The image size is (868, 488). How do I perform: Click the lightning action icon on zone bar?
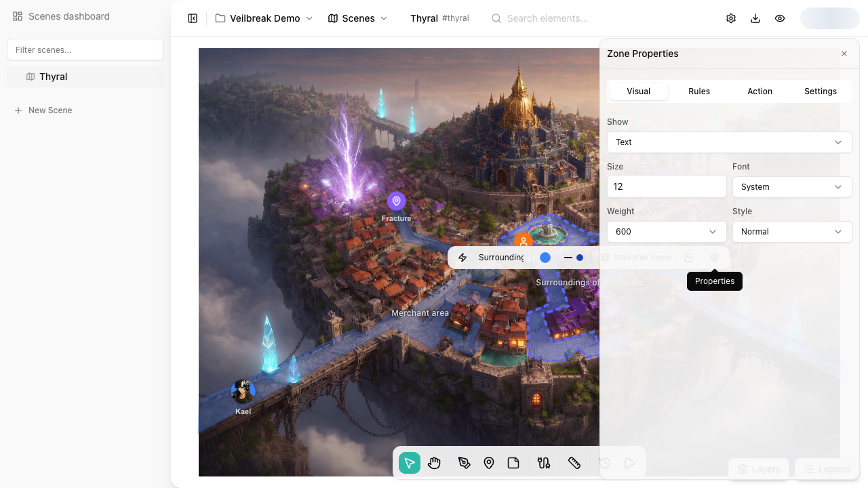coord(462,258)
